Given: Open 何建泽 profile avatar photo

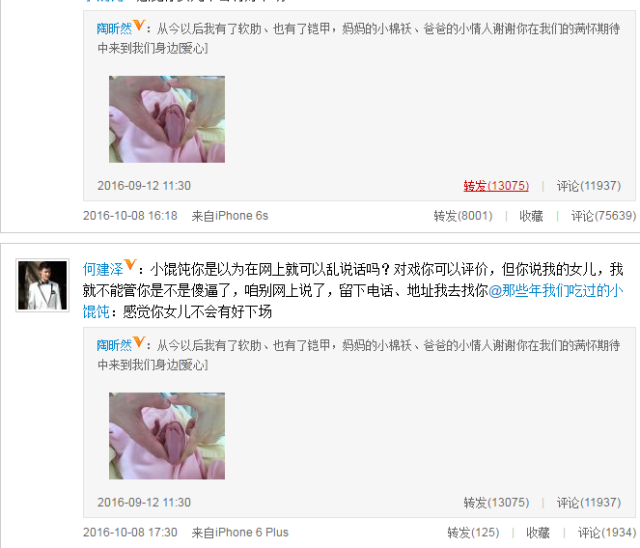Looking at the screenshot, I should [42, 285].
